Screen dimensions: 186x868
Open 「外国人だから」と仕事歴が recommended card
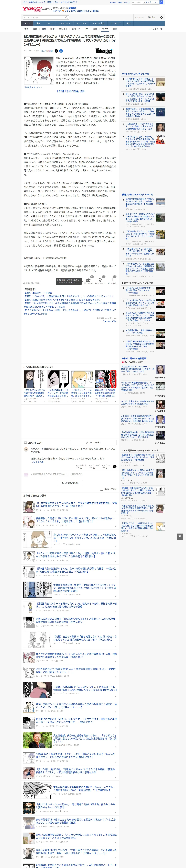coord(82,387)
